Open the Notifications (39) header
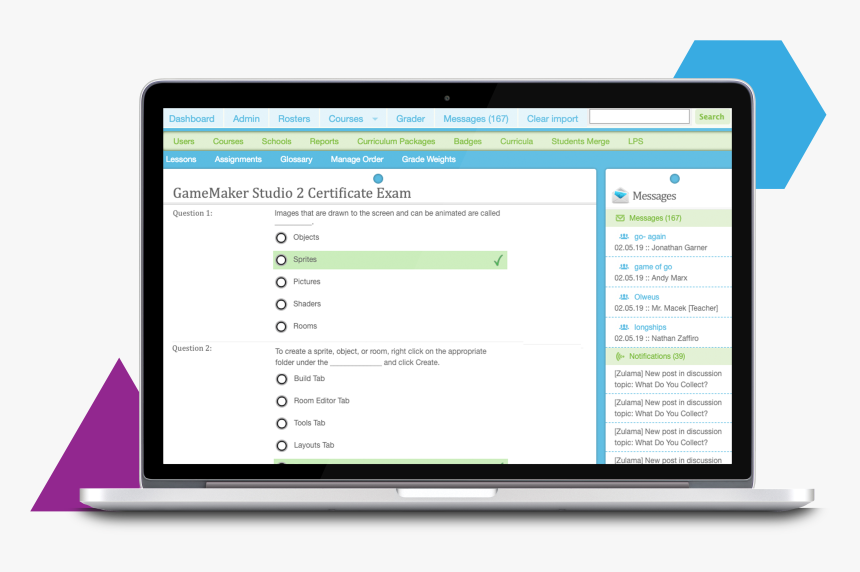Image resolution: width=860 pixels, height=572 pixels. pyautogui.click(x=669, y=356)
